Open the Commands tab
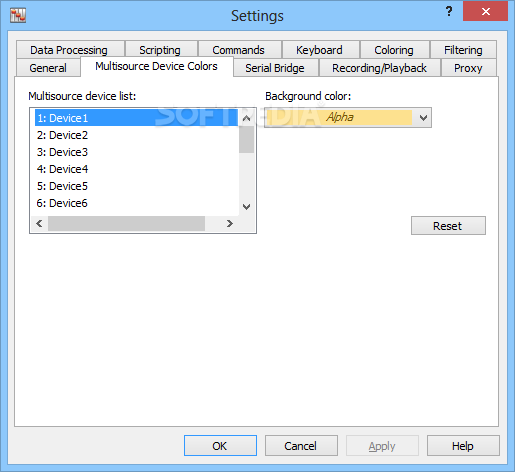The width and height of the screenshot is (515, 472). point(240,50)
